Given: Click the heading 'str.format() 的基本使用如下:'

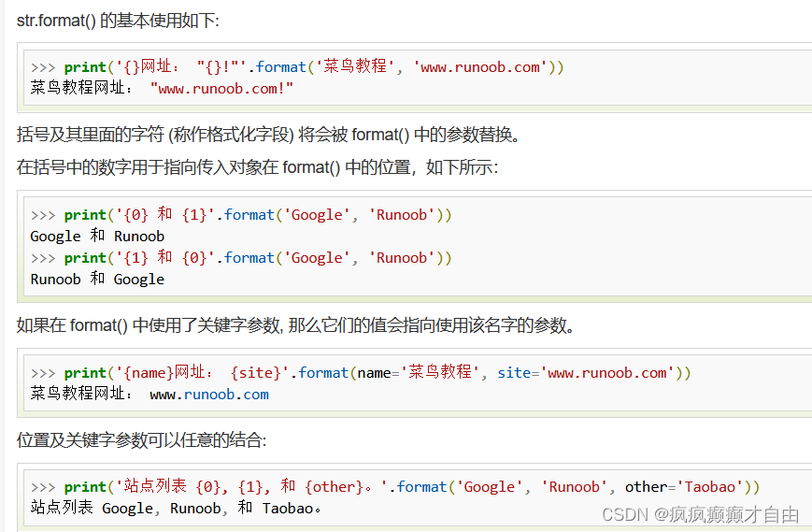Looking at the screenshot, I should (x=118, y=21).
